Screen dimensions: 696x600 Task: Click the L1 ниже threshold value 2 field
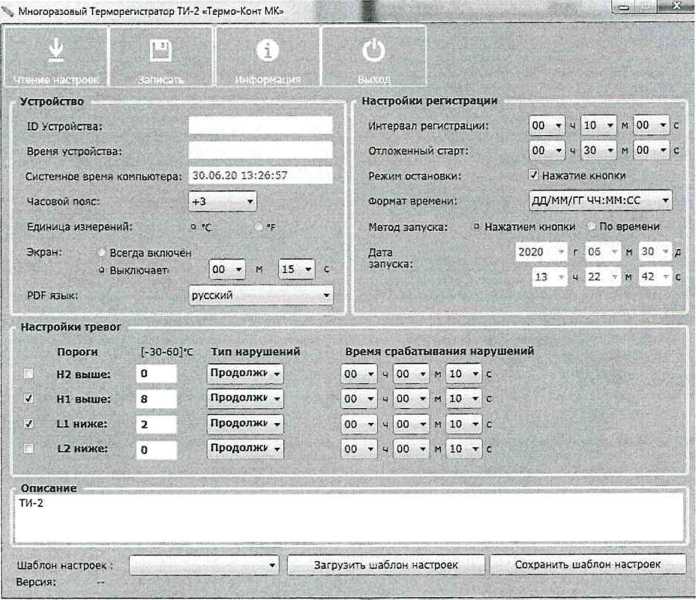(x=156, y=424)
